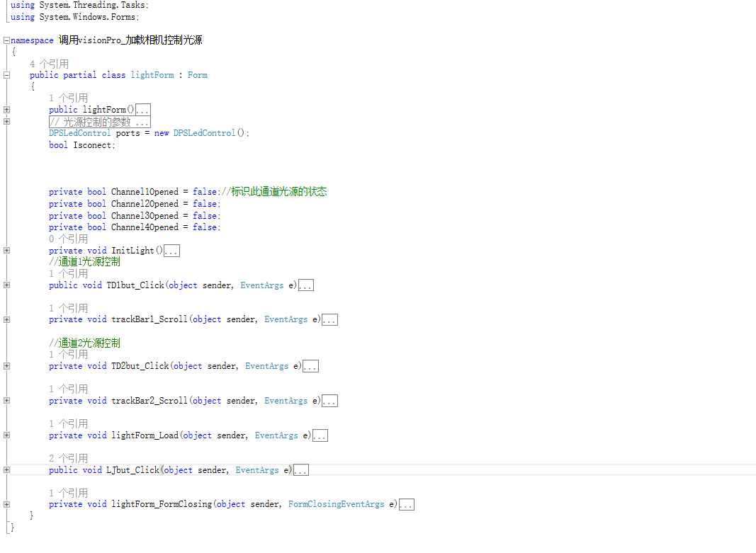Click the Channel2Opened field name
The width and height of the screenshot is (756, 553).
pyautogui.click(x=145, y=204)
